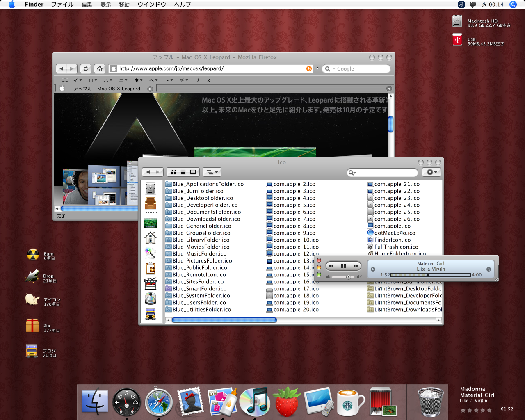Expand the イ bookmark folder in Firefox
The height and width of the screenshot is (420, 525).
[78, 80]
